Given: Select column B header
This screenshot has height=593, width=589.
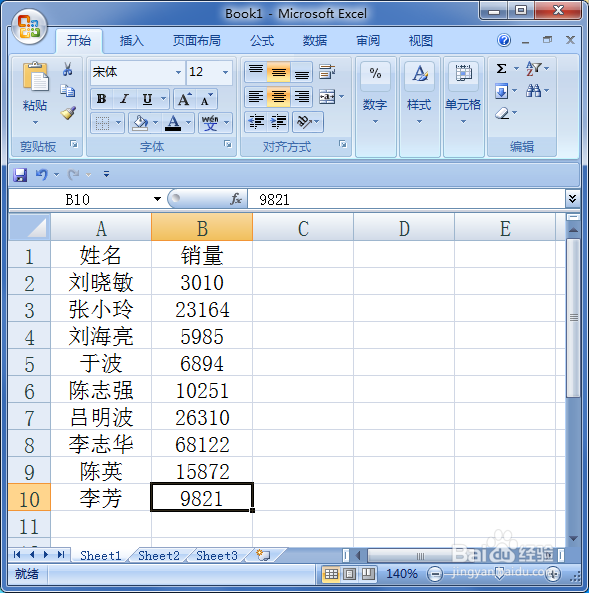Looking at the screenshot, I should coord(202,228).
